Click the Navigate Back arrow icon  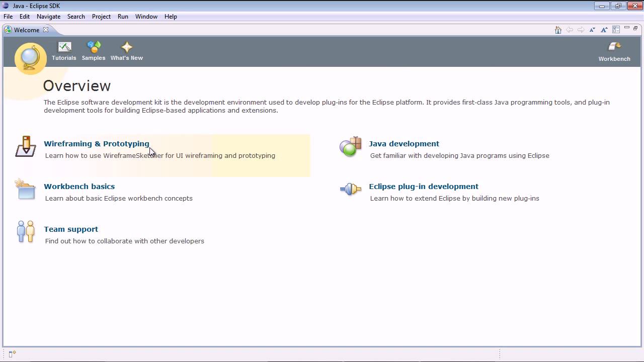pos(570,30)
